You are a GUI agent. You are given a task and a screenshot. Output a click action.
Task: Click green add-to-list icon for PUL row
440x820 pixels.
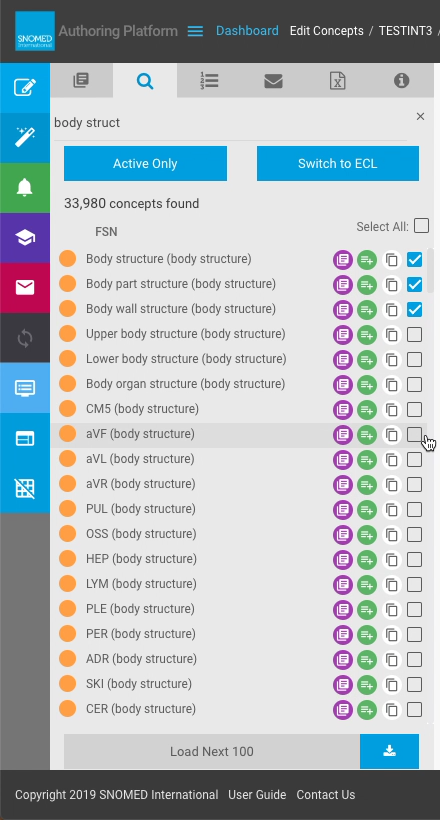coord(367,509)
